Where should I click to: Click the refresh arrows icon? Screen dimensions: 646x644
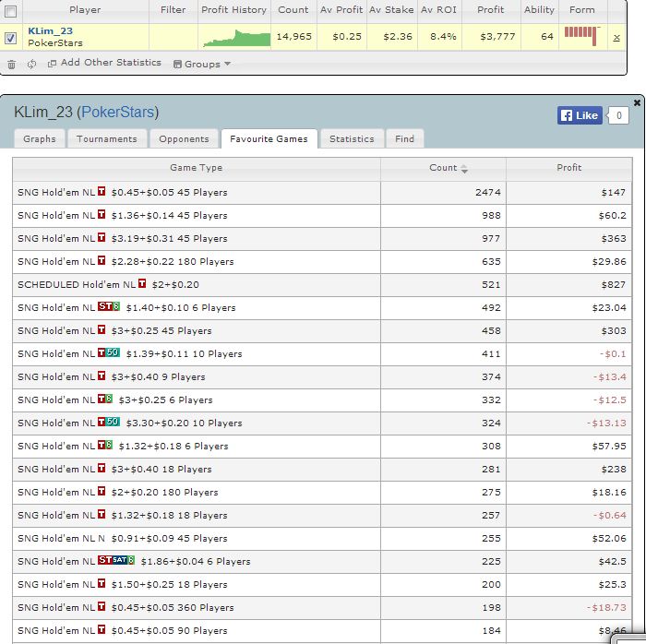point(31,65)
